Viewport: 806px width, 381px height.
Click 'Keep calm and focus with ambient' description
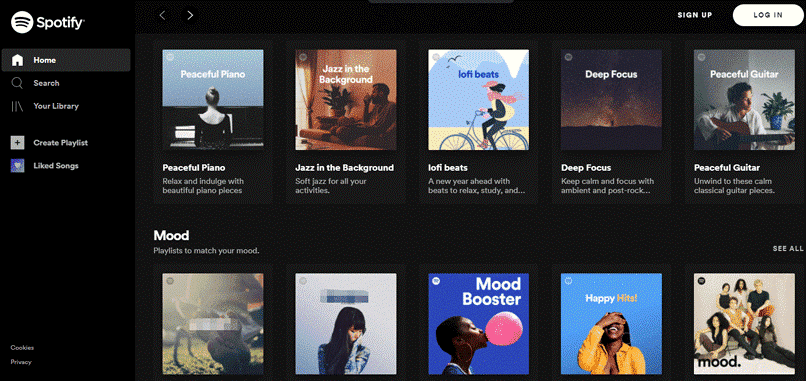tap(608, 186)
